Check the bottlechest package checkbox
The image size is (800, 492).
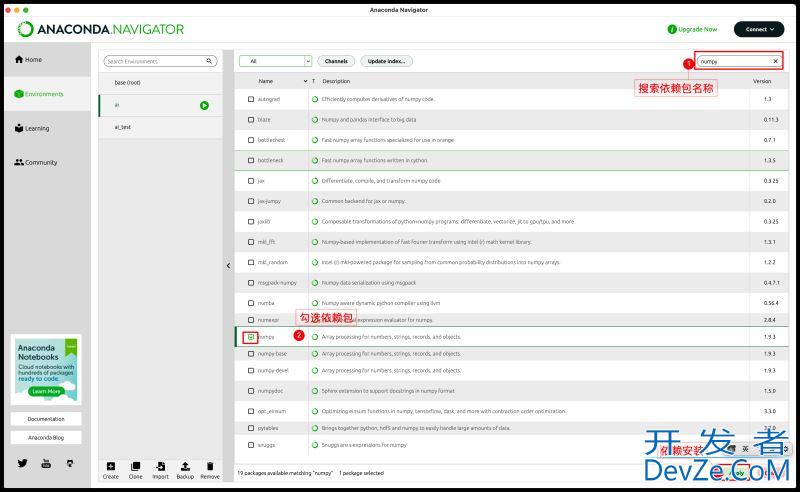(251, 140)
